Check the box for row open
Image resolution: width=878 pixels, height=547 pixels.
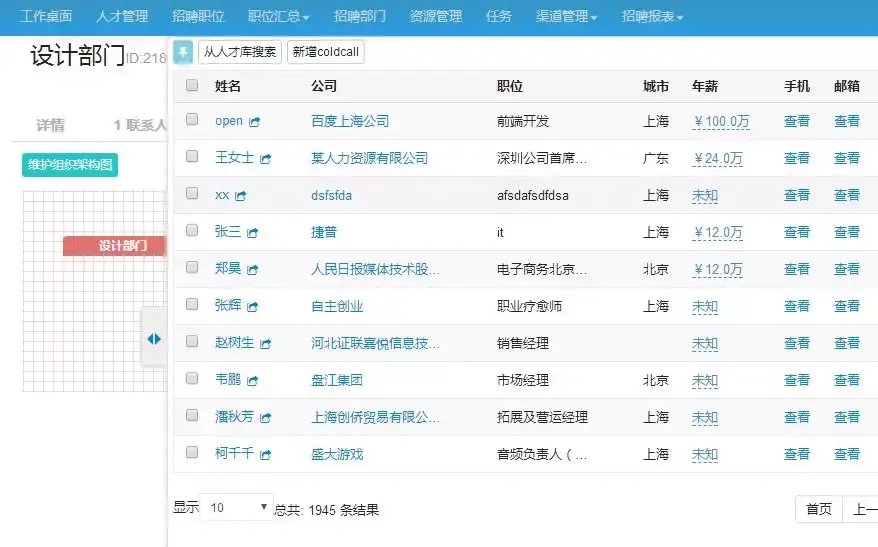click(x=192, y=119)
